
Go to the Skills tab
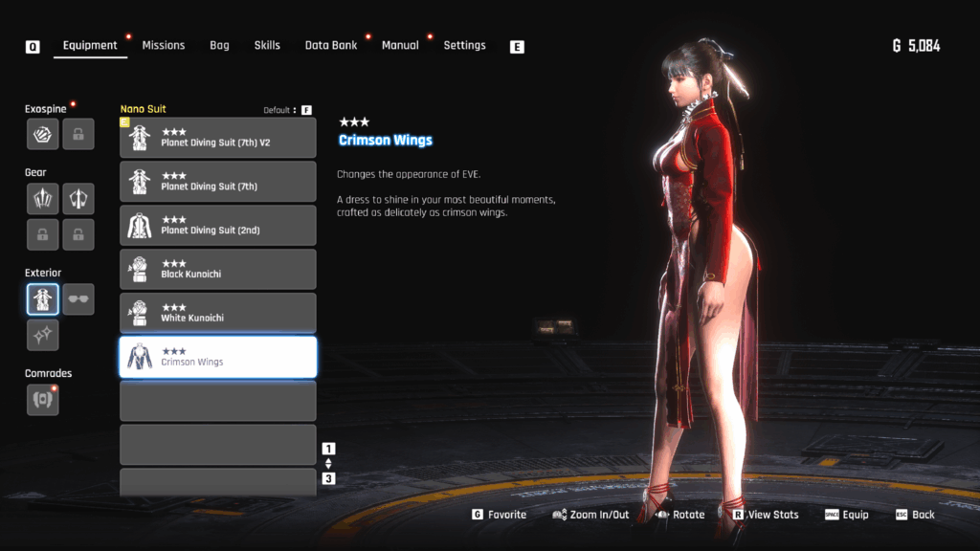click(267, 46)
